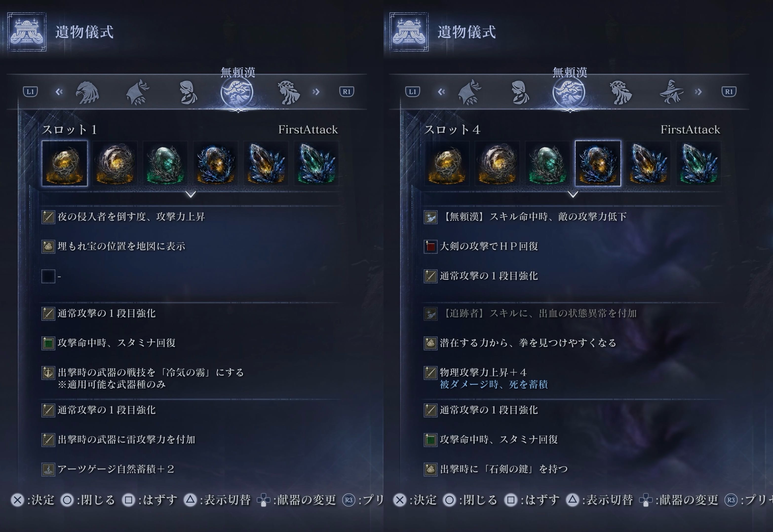The height and width of the screenshot is (532, 773).
Task: Select the highlighted blue-branch relic in right Slot 4
Action: click(x=598, y=163)
